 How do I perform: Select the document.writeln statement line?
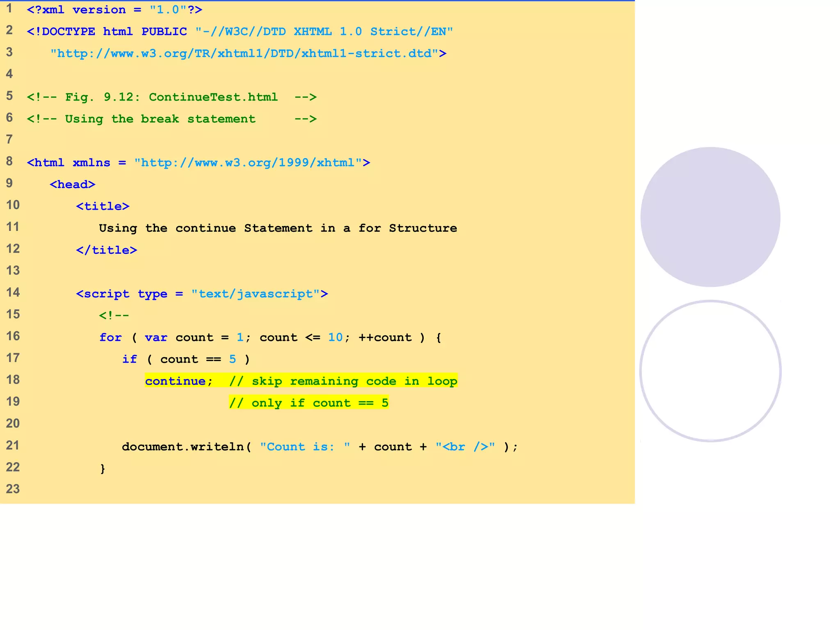[x=320, y=447]
